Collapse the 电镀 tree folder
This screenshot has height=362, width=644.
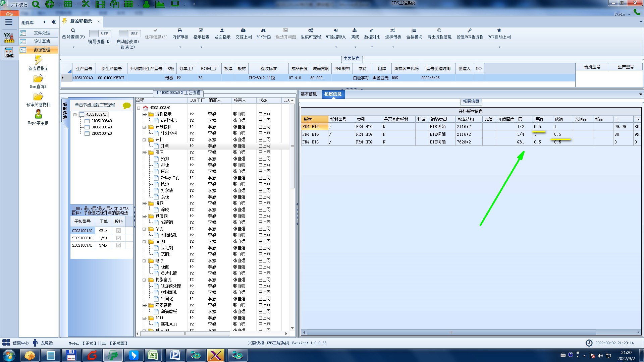pos(144,261)
